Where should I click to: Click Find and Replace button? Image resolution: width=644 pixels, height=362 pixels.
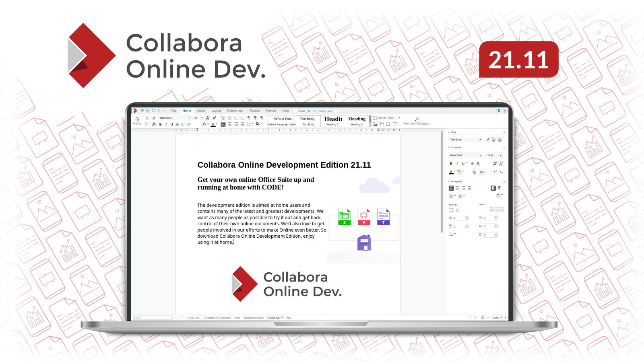click(417, 121)
